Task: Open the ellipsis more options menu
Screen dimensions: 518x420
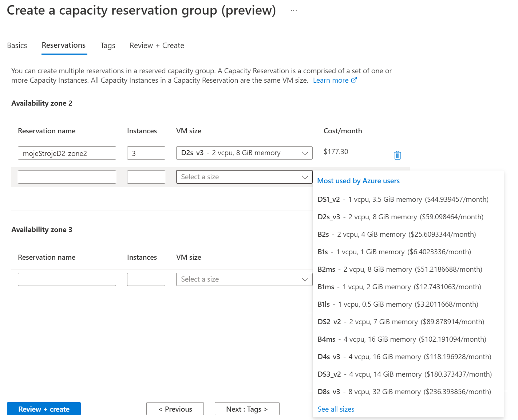Action: (x=294, y=10)
